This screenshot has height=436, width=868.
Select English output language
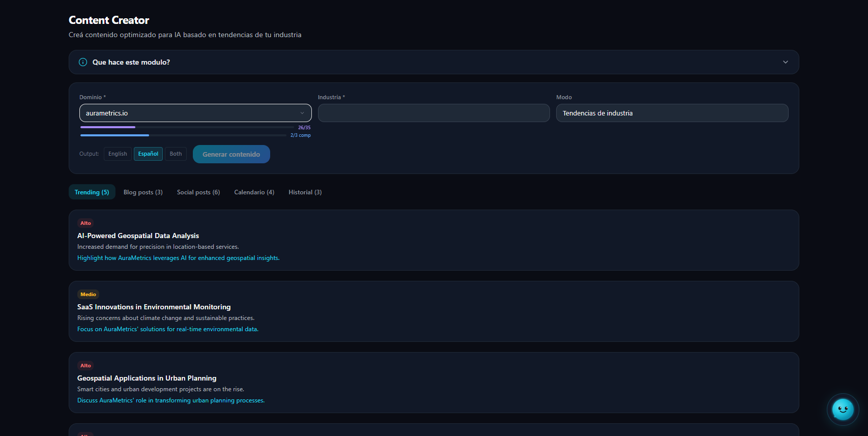[118, 154]
